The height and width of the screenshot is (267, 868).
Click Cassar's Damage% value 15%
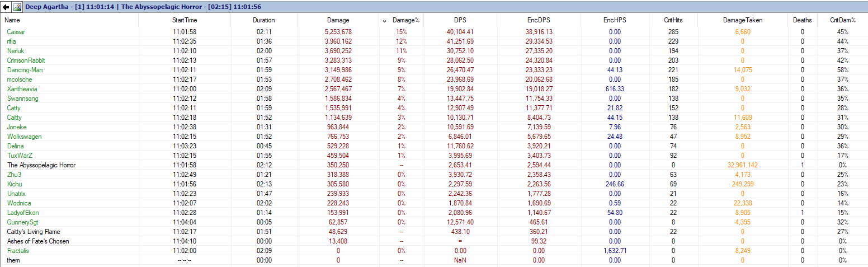click(x=402, y=32)
